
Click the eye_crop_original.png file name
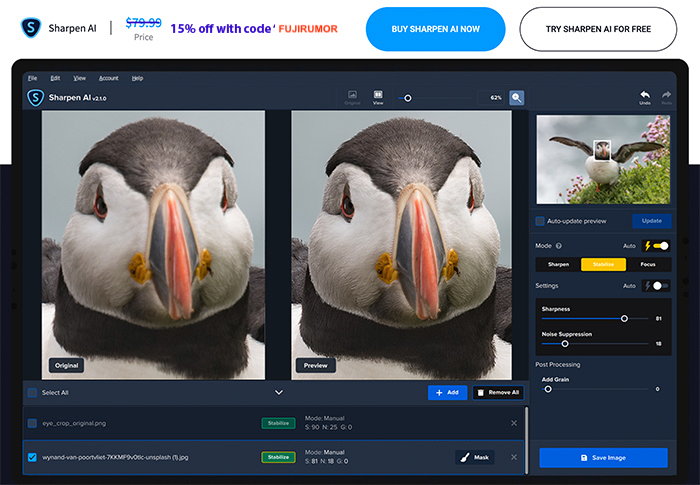[74, 423]
